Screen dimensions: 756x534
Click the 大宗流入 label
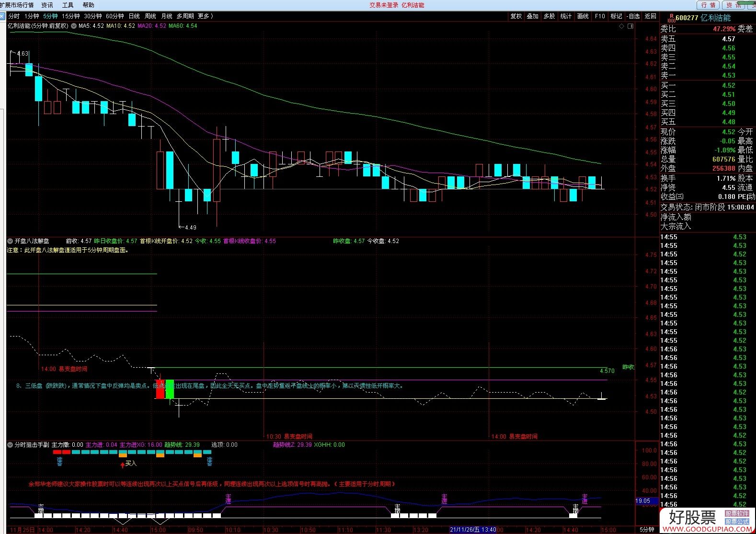click(x=676, y=226)
